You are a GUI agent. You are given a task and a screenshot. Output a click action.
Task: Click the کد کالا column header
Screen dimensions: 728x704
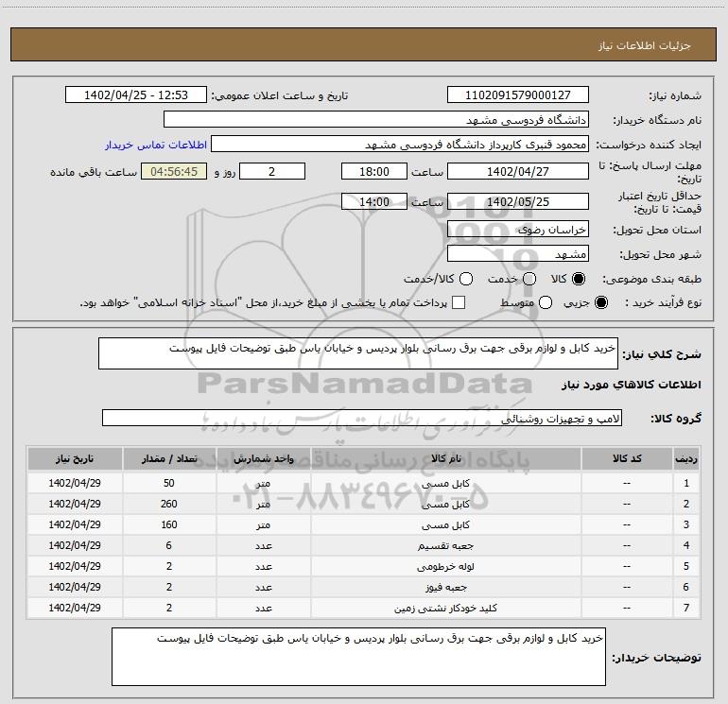(x=627, y=458)
